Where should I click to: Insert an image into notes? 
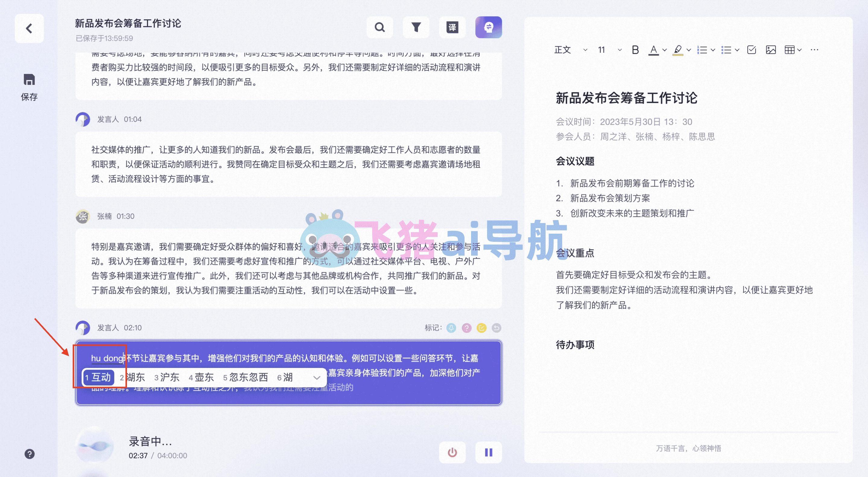(771, 50)
